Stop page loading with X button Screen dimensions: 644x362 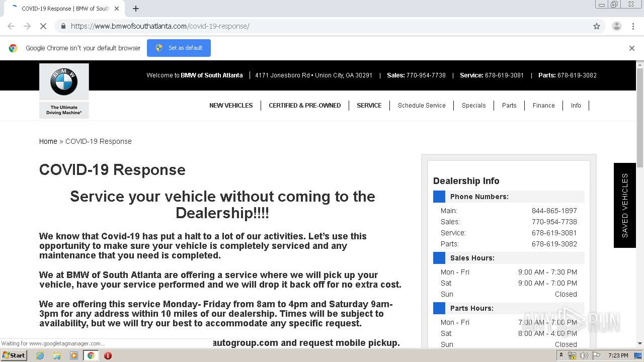pos(43,26)
